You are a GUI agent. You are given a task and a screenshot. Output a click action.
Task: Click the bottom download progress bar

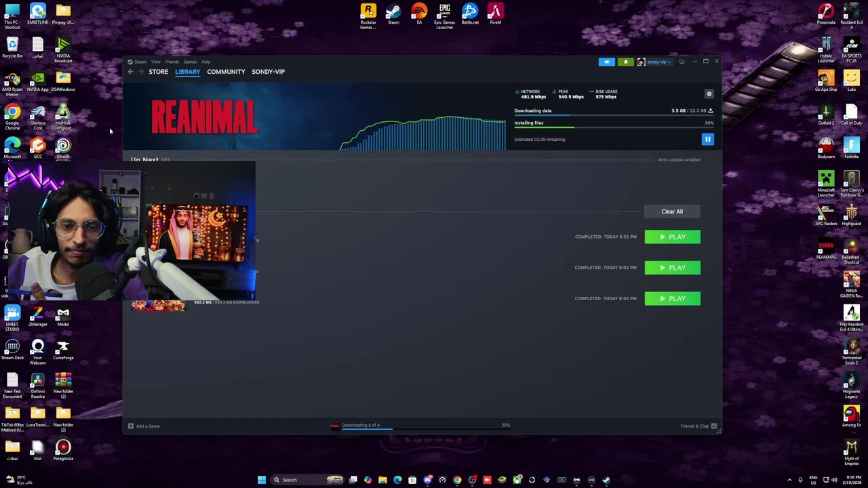pos(426,429)
